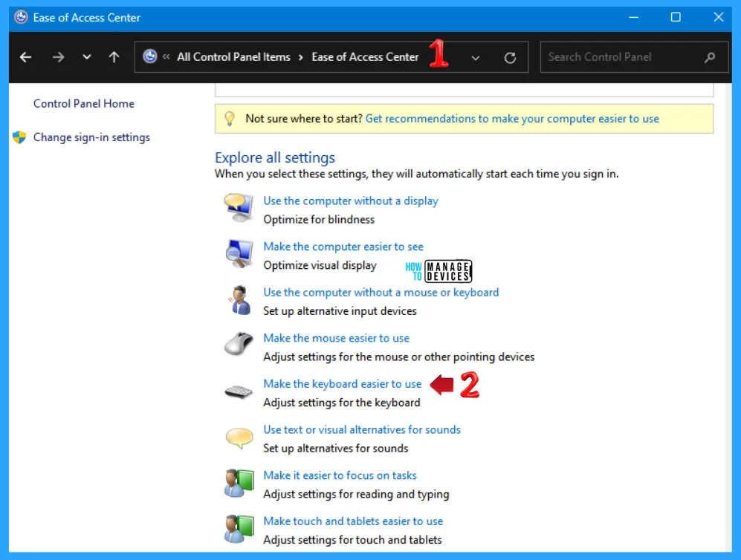Click the Optimize for blindness text
This screenshot has width=741, height=560.
319,220
